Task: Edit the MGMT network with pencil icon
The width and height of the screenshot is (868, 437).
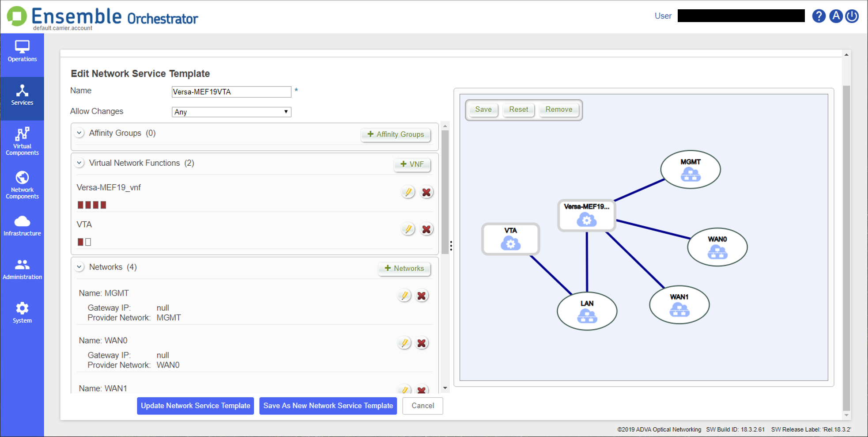Action: pyautogui.click(x=404, y=296)
